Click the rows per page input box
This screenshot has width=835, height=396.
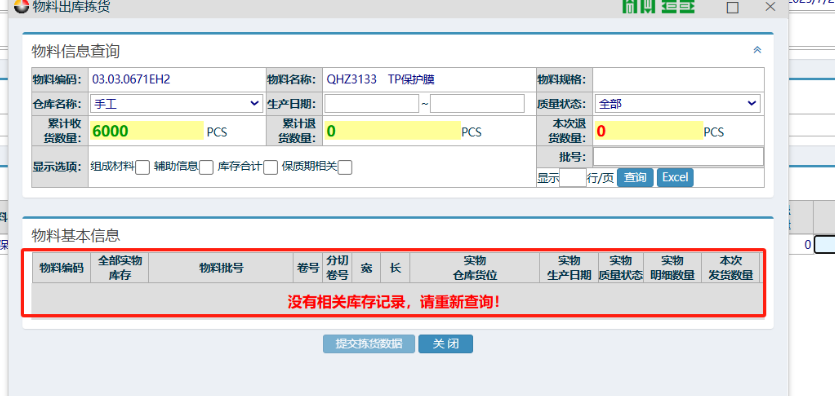(x=573, y=177)
